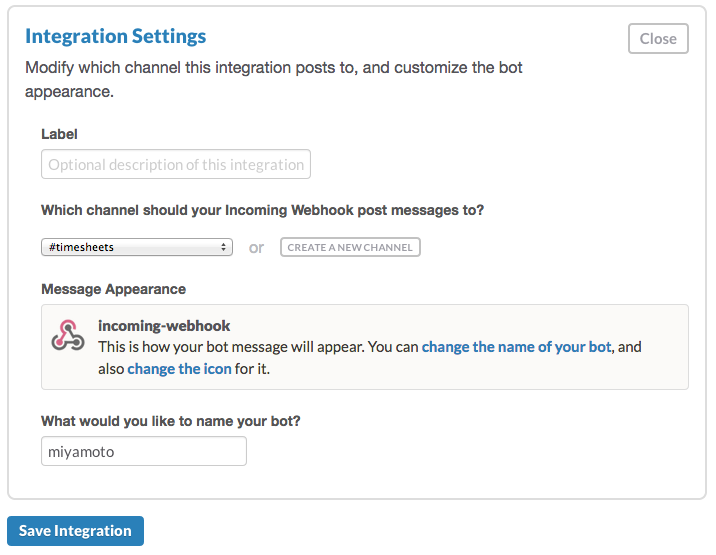This screenshot has width=716, height=555.
Task: Click the bot name field containing miyamoto
Action: (x=144, y=451)
